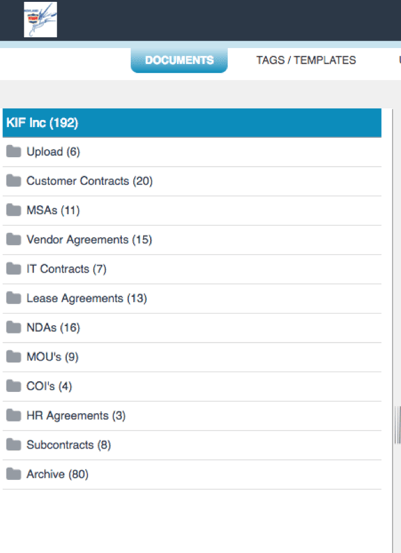The image size is (401, 553).
Task: Select HR Agreements (3) folder label
Action: click(76, 415)
